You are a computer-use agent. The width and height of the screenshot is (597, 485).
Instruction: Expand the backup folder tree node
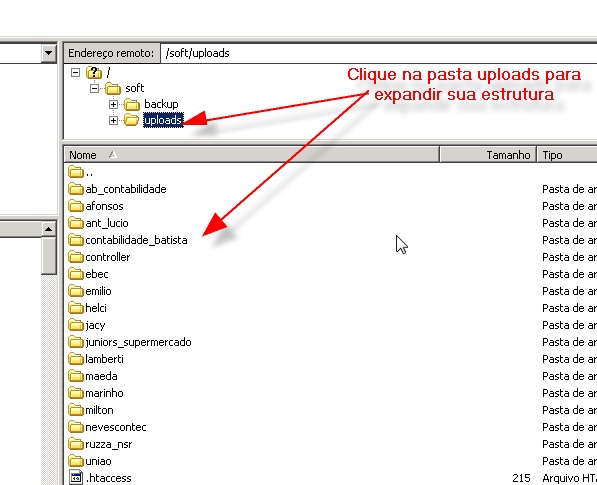(x=113, y=104)
